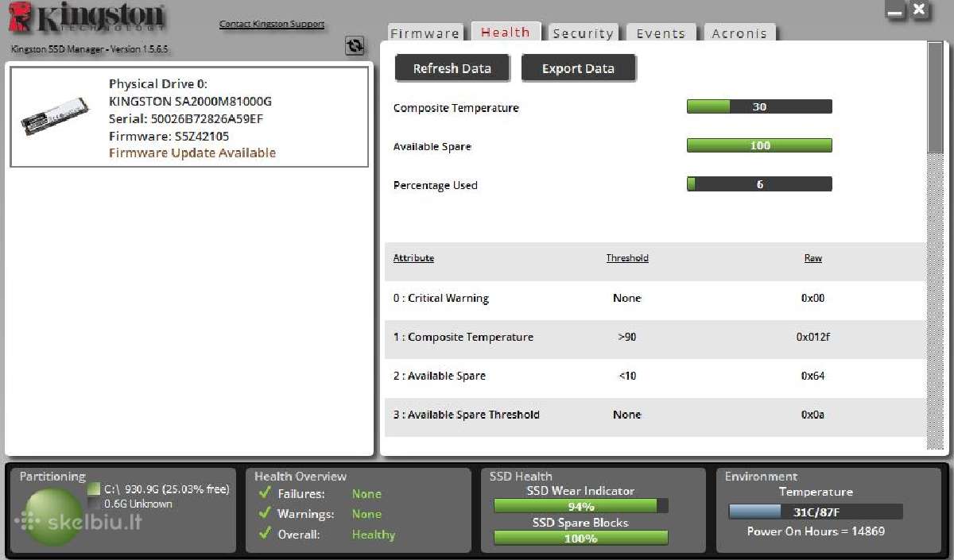
Task: Click the SSD Wear Indicator 94% bar
Action: [x=581, y=506]
